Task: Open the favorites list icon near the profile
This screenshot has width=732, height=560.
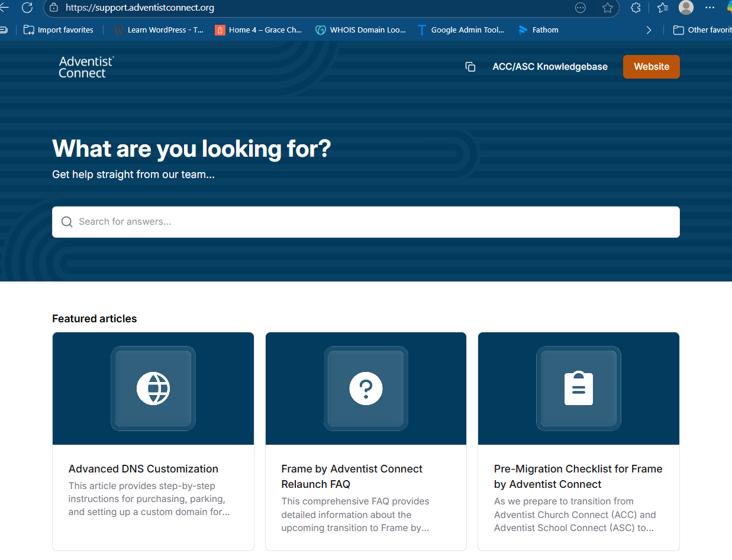Action: coord(662,8)
